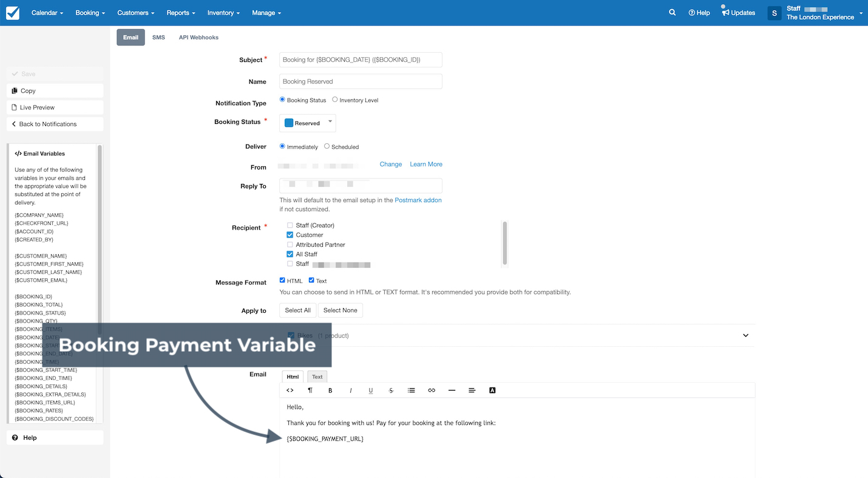This screenshot has height=478, width=868.
Task: Click the Copy button in the sidebar
Action: coord(55,90)
